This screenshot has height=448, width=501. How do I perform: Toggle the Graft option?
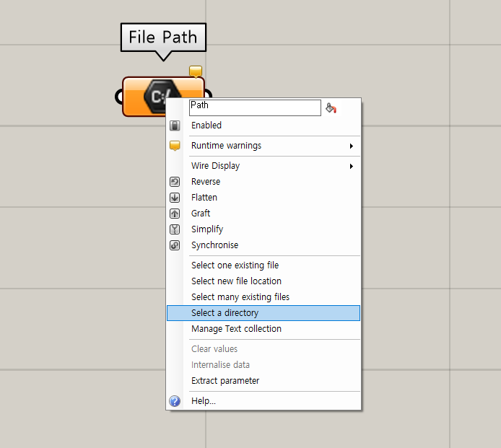[263, 213]
